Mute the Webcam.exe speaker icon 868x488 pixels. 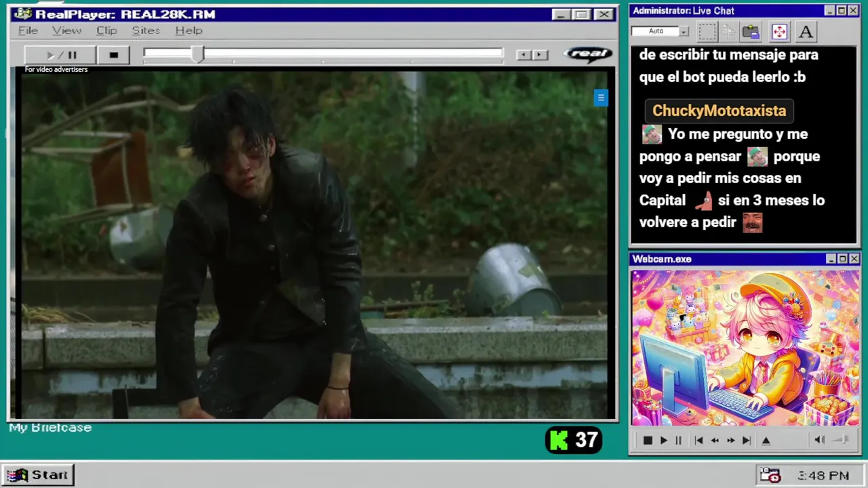point(819,440)
